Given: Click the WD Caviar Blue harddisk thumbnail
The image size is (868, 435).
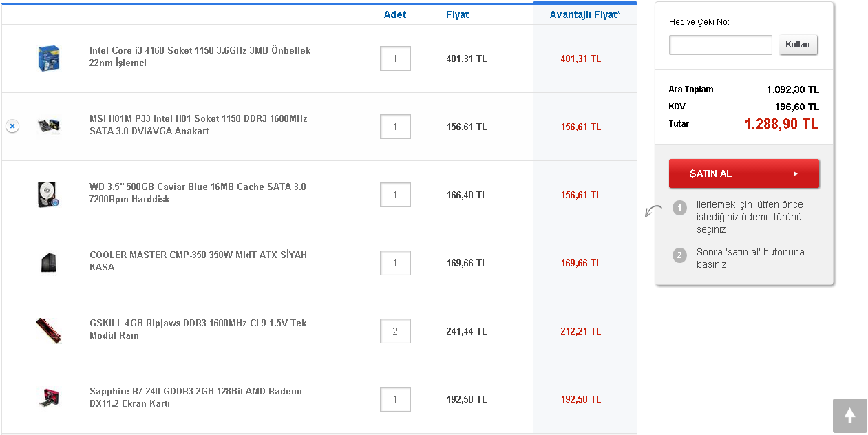Looking at the screenshot, I should coord(49,195).
